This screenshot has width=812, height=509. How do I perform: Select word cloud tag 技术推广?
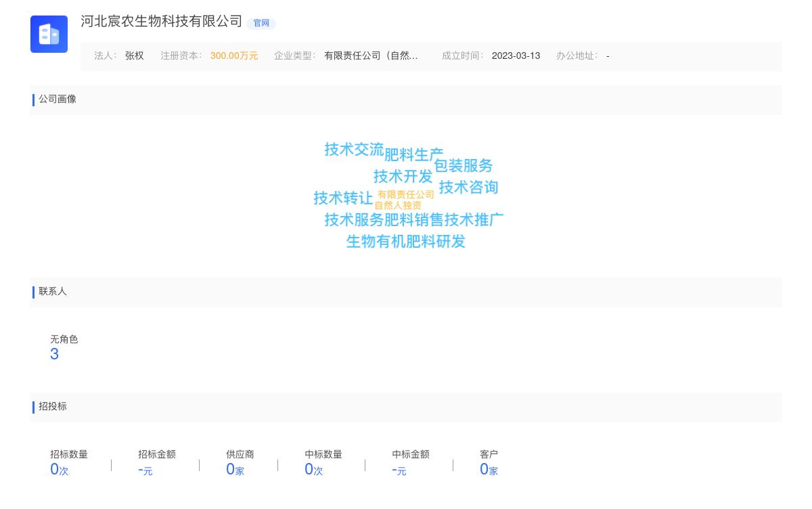point(474,220)
